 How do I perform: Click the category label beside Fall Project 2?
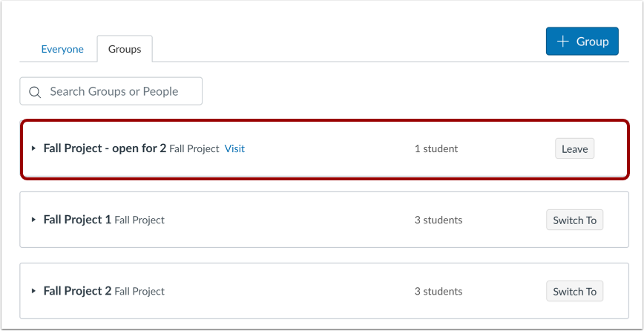pos(139,292)
